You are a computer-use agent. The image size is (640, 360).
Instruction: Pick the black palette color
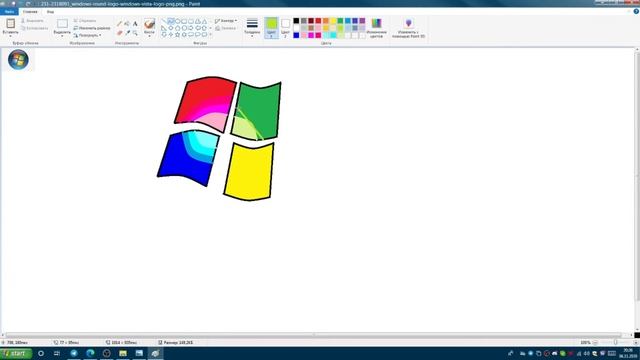click(296, 21)
